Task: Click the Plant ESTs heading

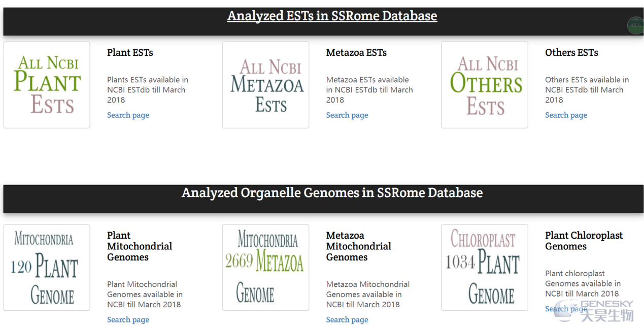Action: coord(130,53)
